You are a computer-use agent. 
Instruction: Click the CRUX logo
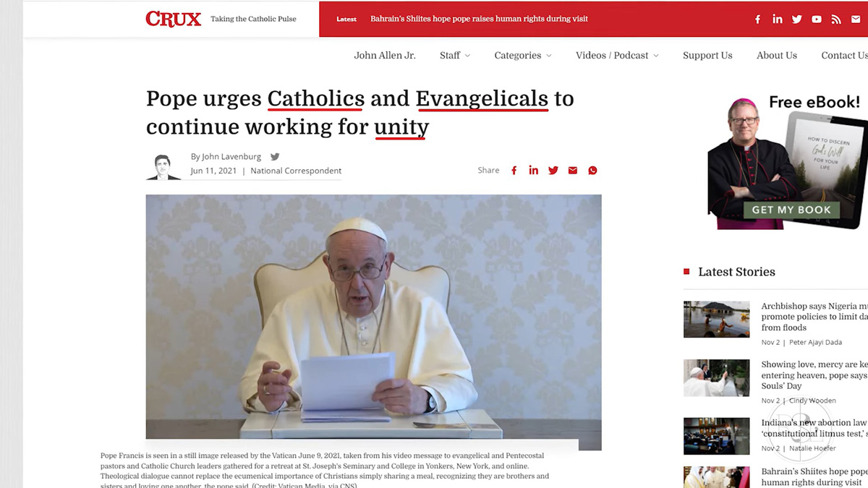[x=174, y=19]
